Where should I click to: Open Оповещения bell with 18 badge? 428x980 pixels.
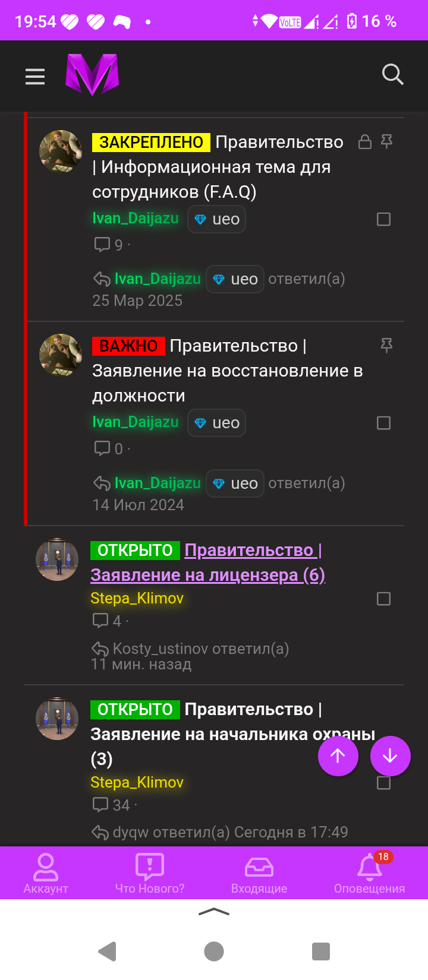point(369,872)
